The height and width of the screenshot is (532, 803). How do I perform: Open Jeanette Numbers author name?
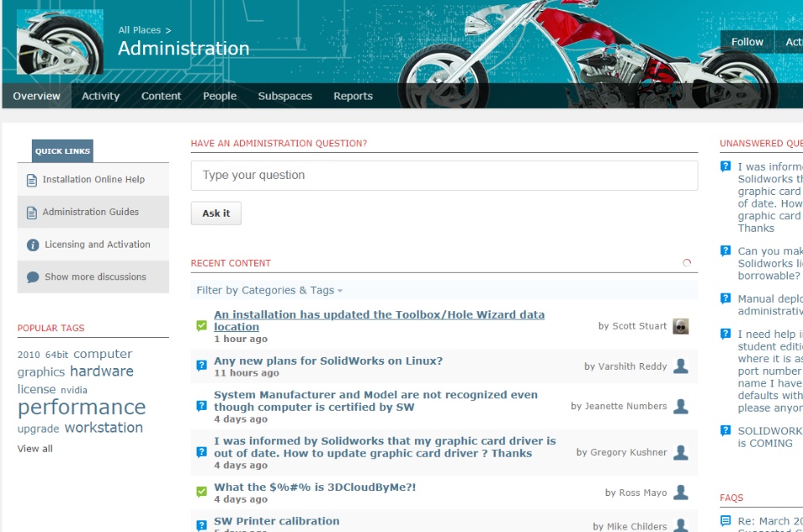627,406
